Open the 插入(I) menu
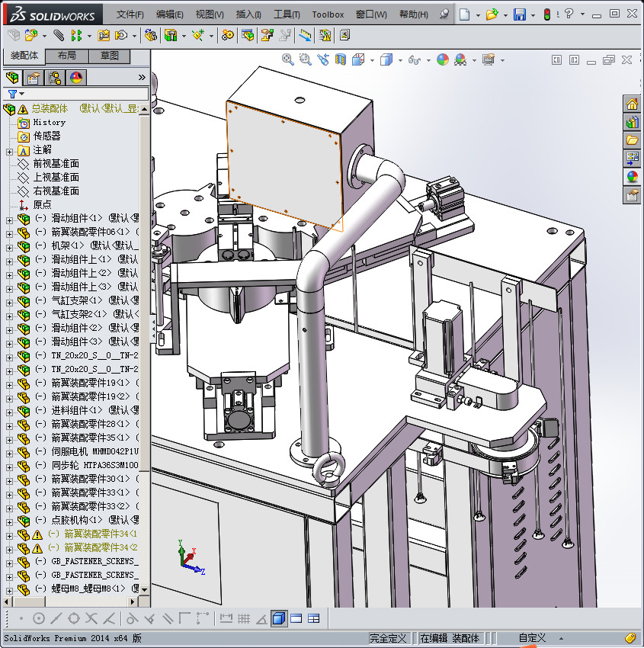The height and width of the screenshot is (648, 644). [248, 14]
